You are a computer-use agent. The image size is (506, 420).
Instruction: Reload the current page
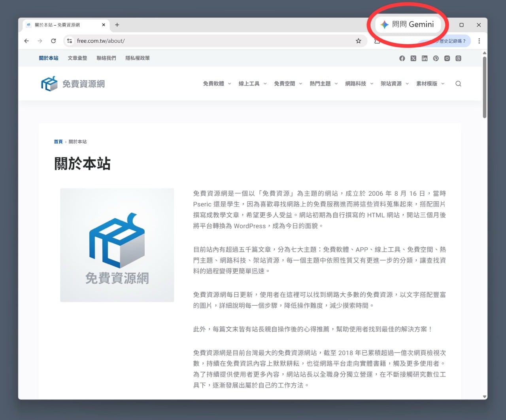click(53, 41)
